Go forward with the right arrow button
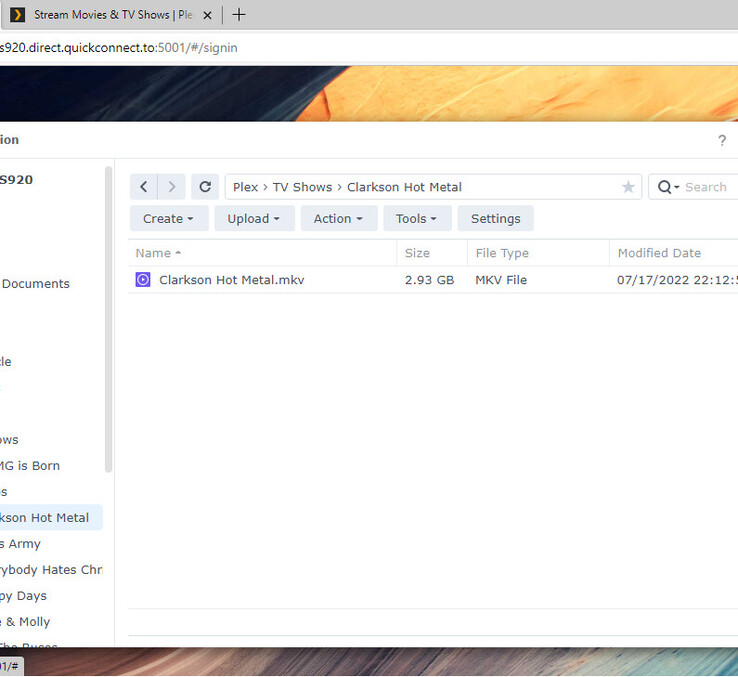Screen dimensions: 738x677 pos(171,187)
